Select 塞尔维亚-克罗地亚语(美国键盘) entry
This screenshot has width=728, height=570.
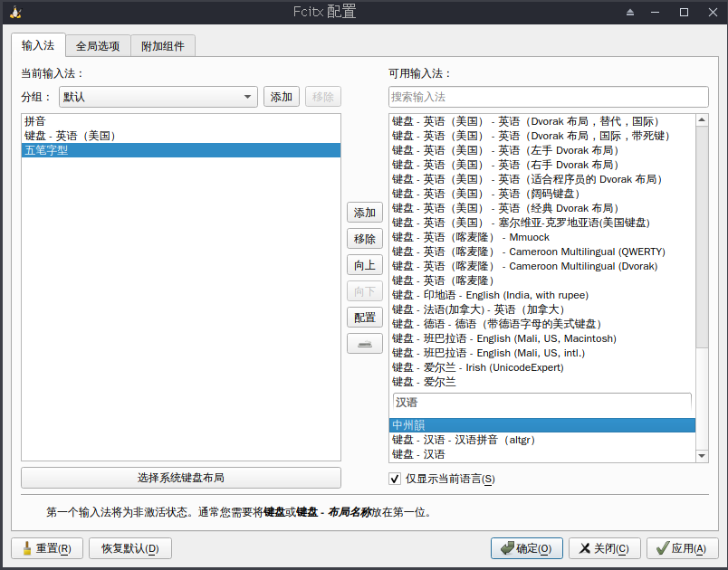click(542, 223)
